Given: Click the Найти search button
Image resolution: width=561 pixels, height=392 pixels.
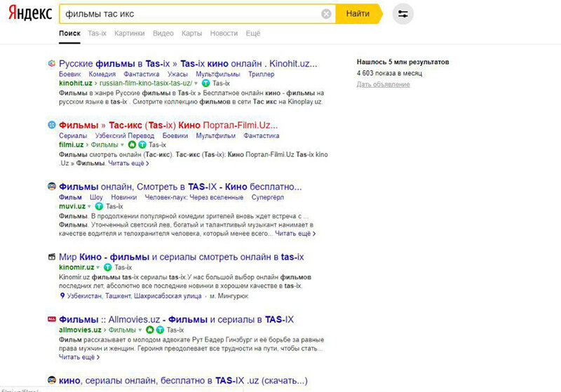Looking at the screenshot, I should coord(358,14).
